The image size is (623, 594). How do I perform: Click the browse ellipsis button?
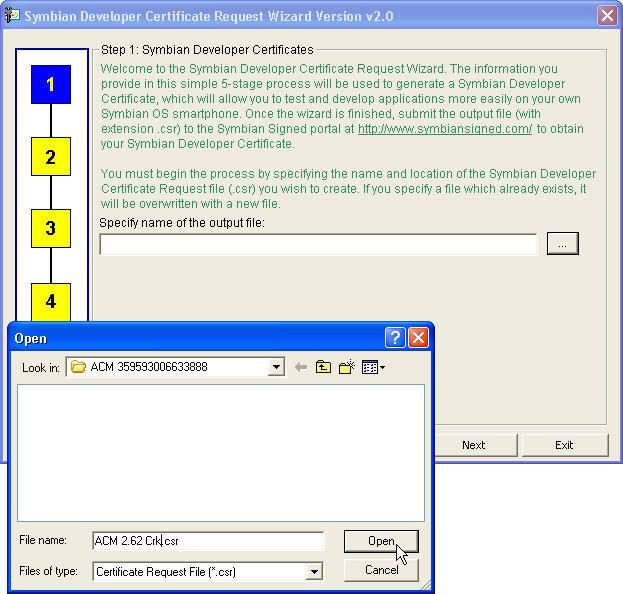tap(562, 243)
